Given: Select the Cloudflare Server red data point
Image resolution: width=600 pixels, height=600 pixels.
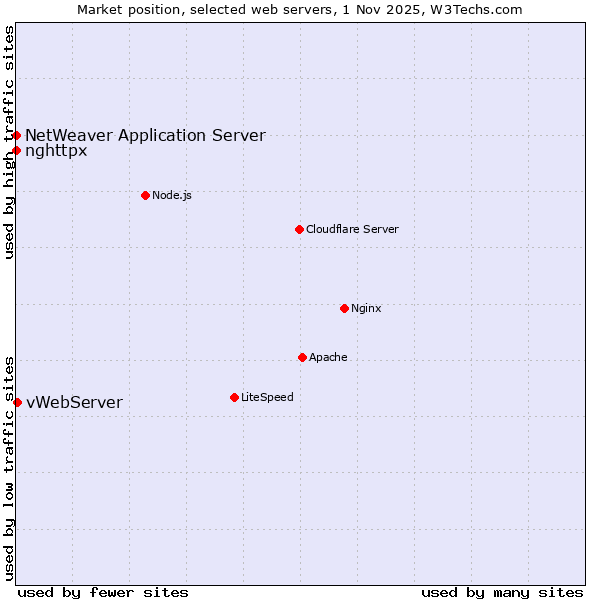Looking at the screenshot, I should tap(299, 229).
